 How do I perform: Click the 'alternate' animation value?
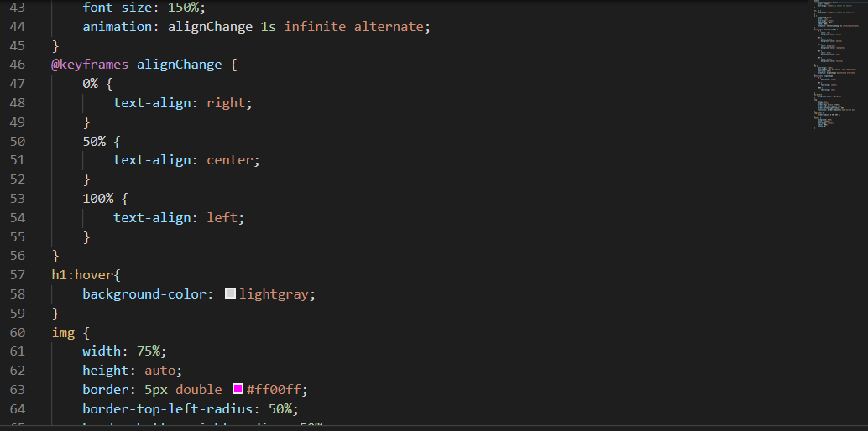click(x=389, y=27)
